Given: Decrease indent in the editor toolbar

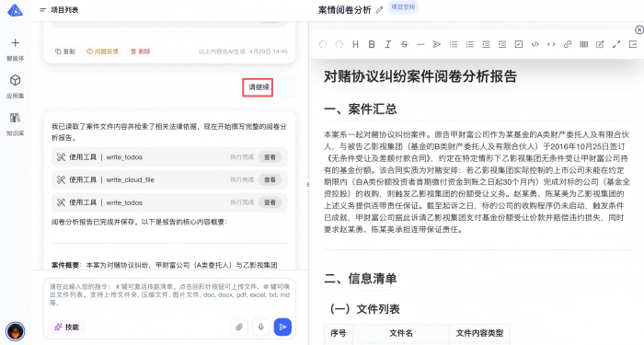Looking at the screenshot, I should click(486, 44).
